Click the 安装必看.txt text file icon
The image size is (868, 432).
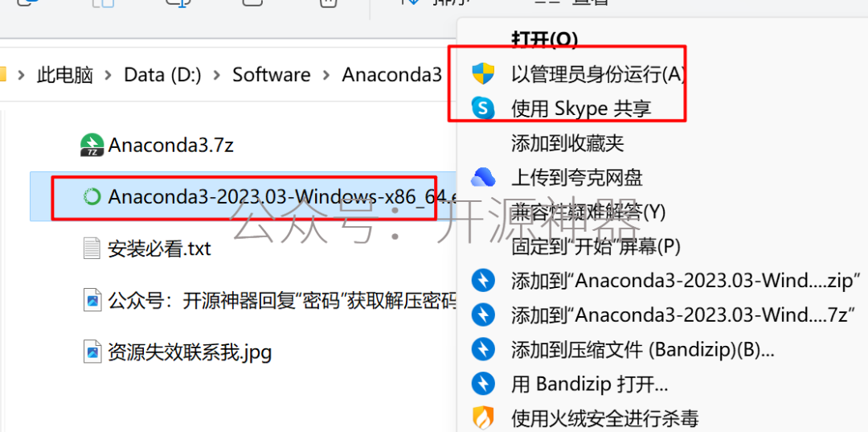point(92,248)
